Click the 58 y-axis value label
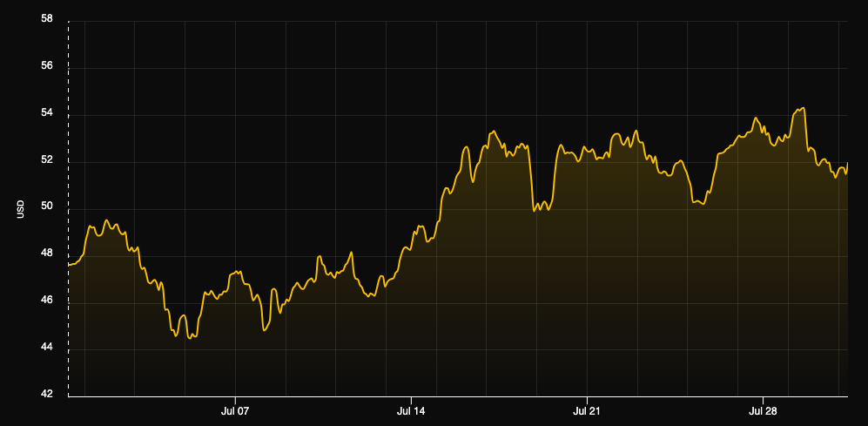 47,19
